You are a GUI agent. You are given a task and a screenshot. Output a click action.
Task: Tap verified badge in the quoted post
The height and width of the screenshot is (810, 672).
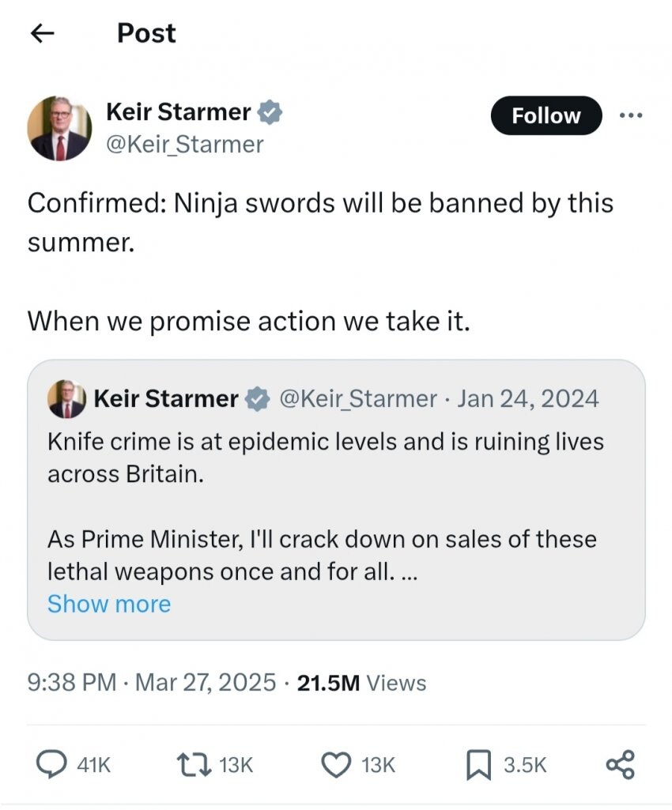tap(256, 399)
